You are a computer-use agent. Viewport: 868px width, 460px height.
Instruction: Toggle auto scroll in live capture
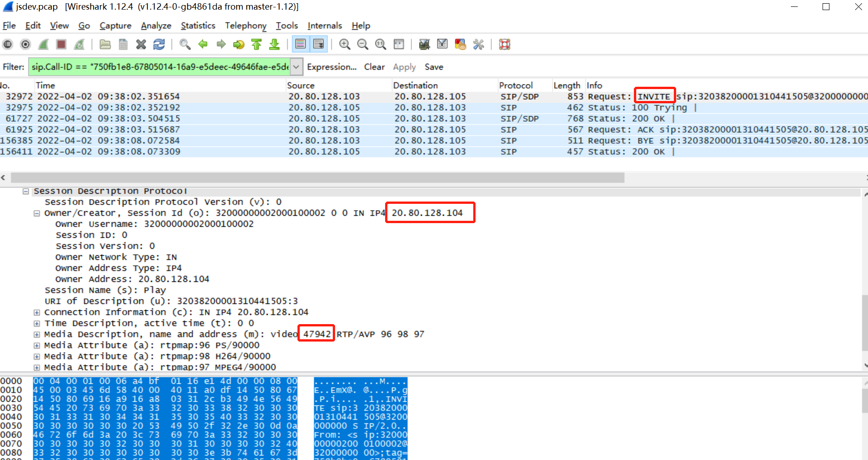coord(319,45)
